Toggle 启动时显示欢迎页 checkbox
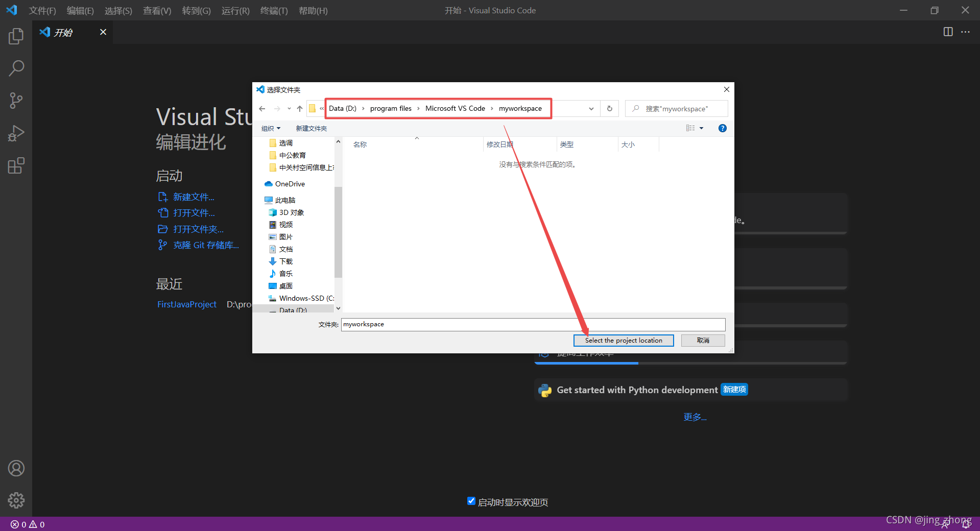Image resolution: width=980 pixels, height=531 pixels. (x=471, y=501)
